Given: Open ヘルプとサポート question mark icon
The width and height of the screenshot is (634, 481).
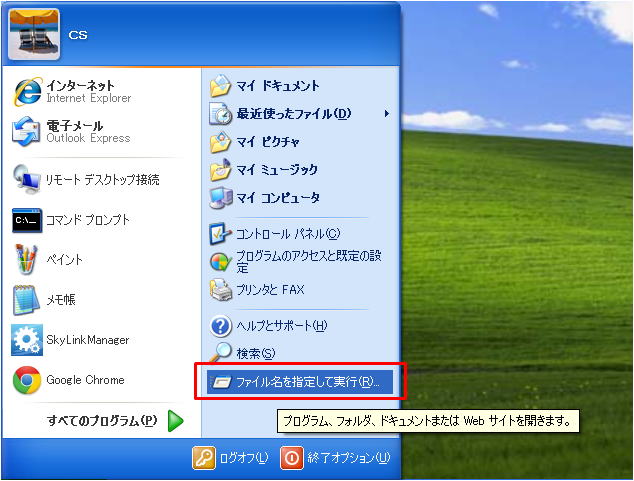Looking at the screenshot, I should coord(220,326).
